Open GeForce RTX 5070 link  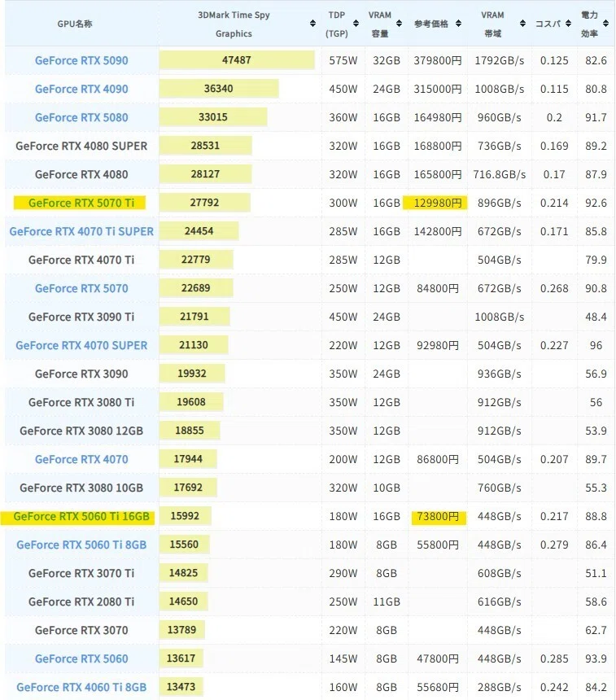[x=81, y=288]
